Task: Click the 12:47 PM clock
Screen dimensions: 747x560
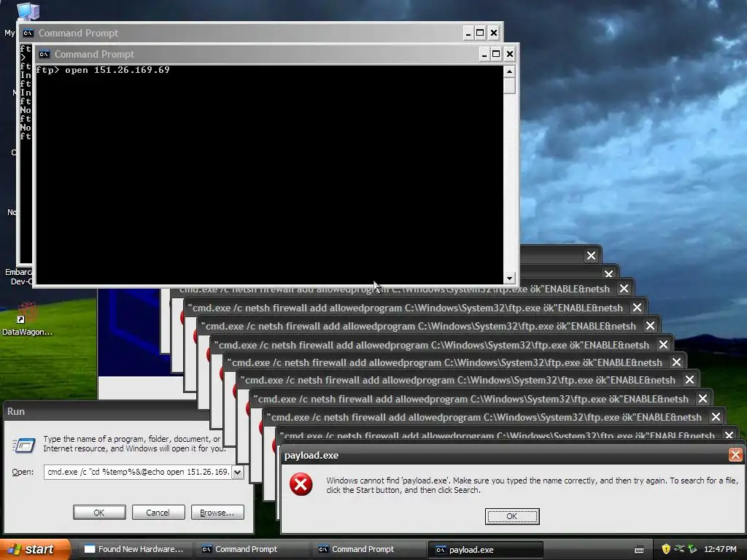Action: coord(720,549)
